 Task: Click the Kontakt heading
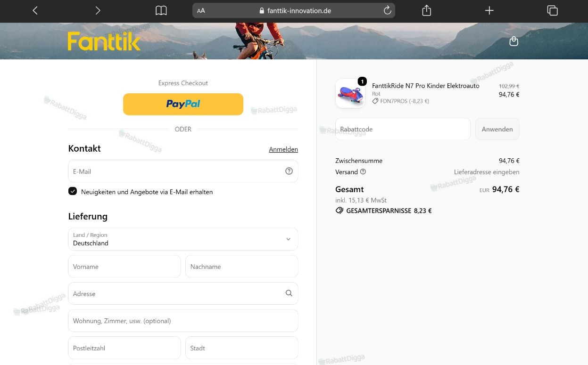point(84,148)
